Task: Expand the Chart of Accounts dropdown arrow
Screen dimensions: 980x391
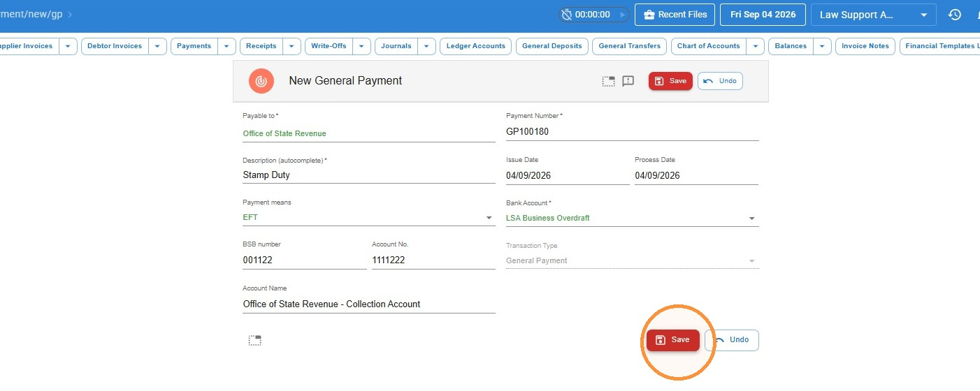Action: (x=755, y=46)
